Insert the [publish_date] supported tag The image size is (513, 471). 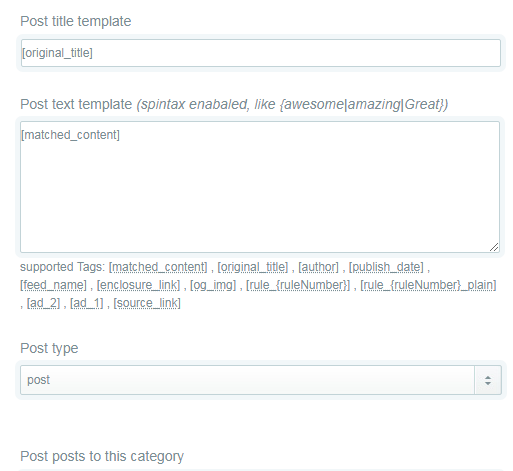pyautogui.click(x=386, y=267)
